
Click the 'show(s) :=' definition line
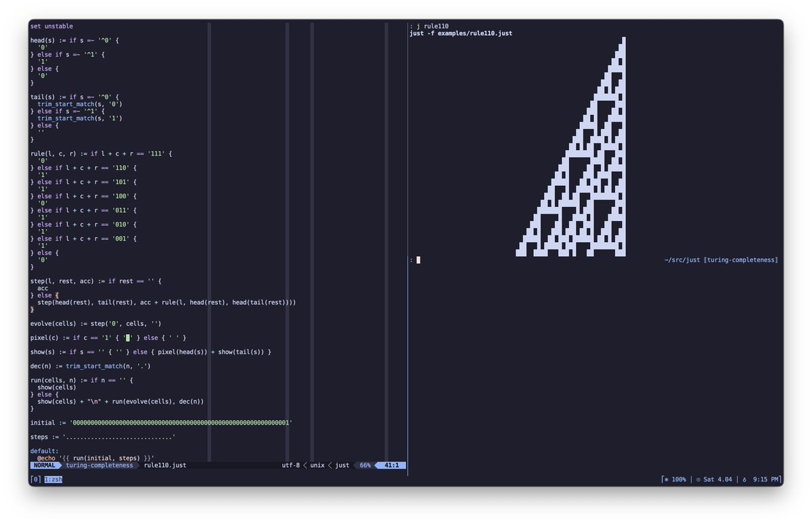pos(152,352)
